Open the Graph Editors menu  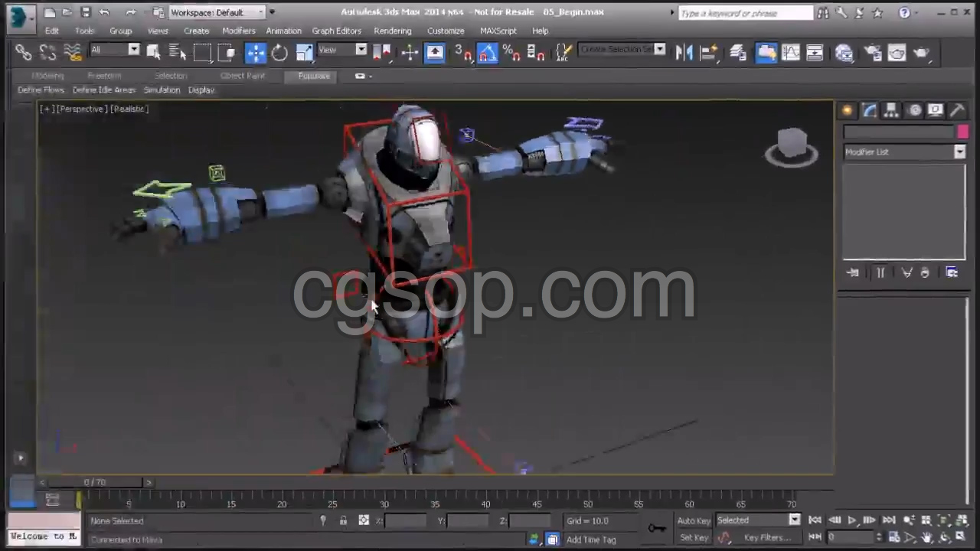pyautogui.click(x=336, y=31)
